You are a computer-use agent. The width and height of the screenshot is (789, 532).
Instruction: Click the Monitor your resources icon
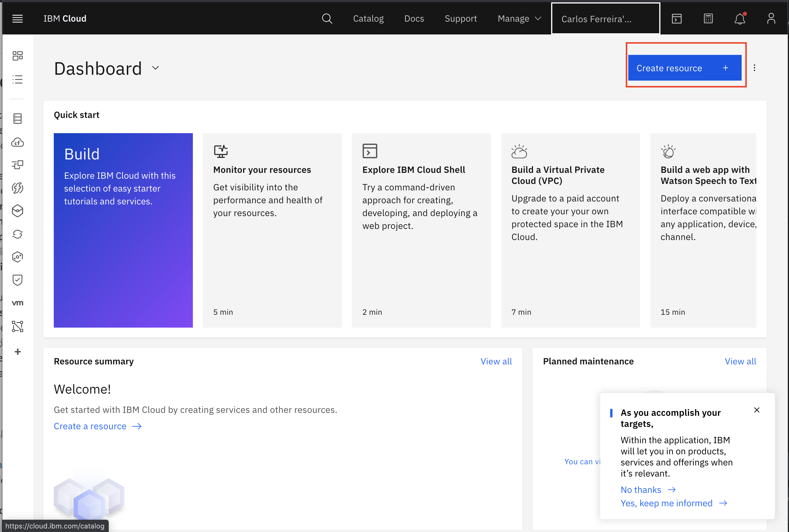(x=221, y=151)
